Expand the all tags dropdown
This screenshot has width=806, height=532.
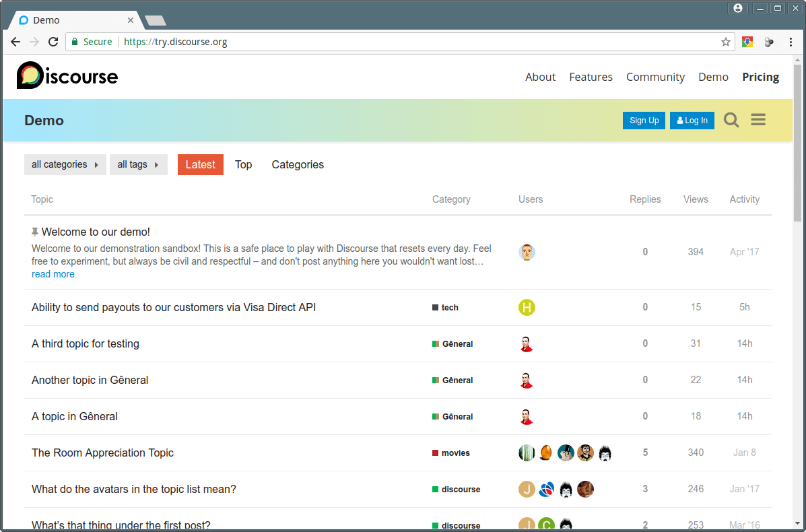(x=138, y=164)
